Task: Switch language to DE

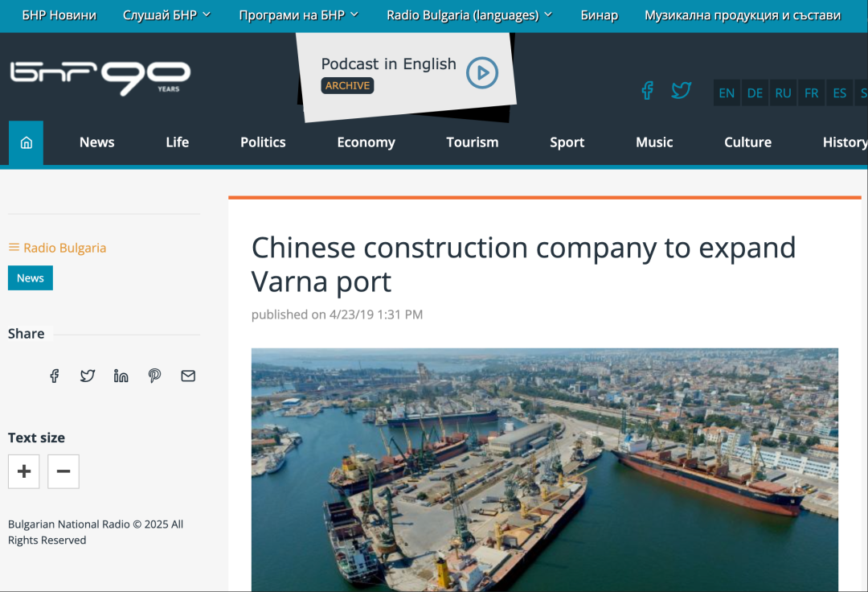Action: coord(755,93)
